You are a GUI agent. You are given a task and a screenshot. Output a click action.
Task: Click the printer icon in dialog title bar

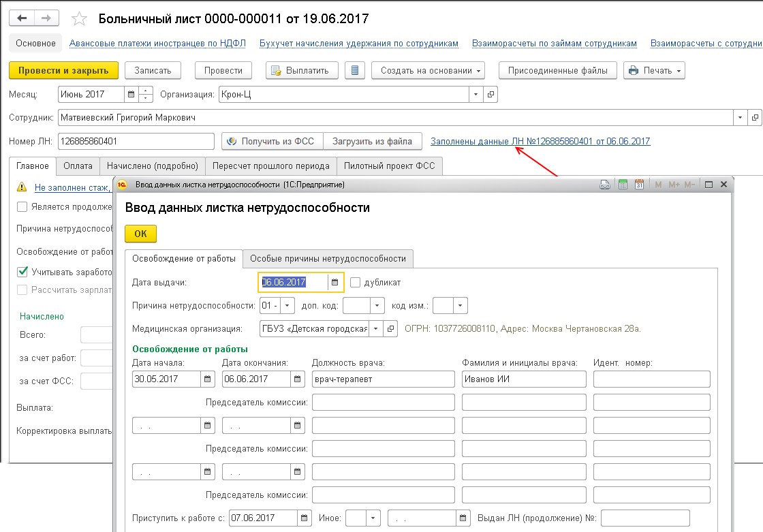click(604, 185)
